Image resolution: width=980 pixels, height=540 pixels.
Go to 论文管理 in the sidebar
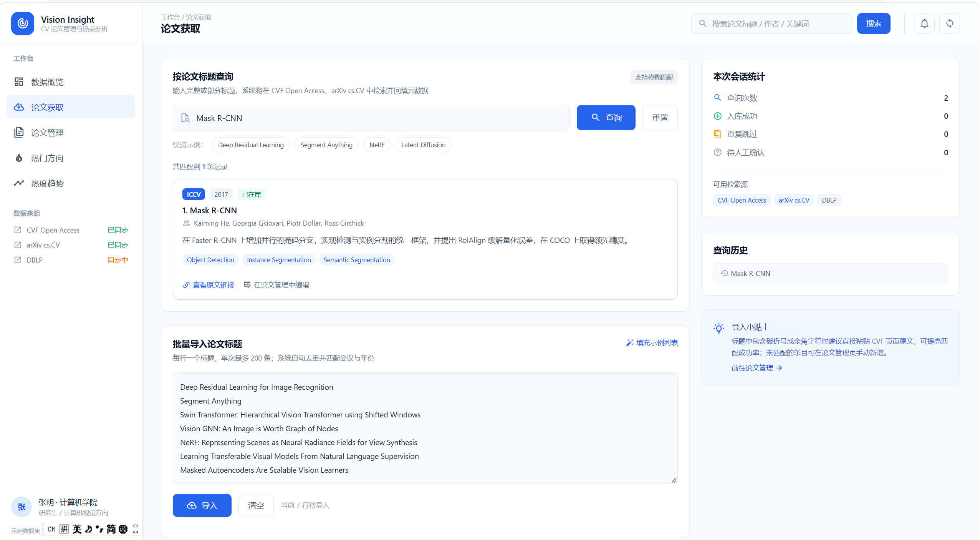pos(71,133)
